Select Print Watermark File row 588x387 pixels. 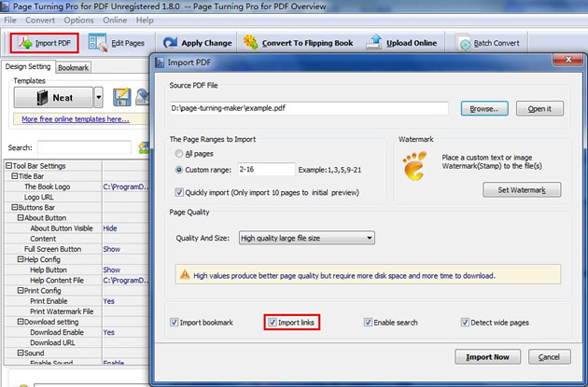(x=77, y=311)
